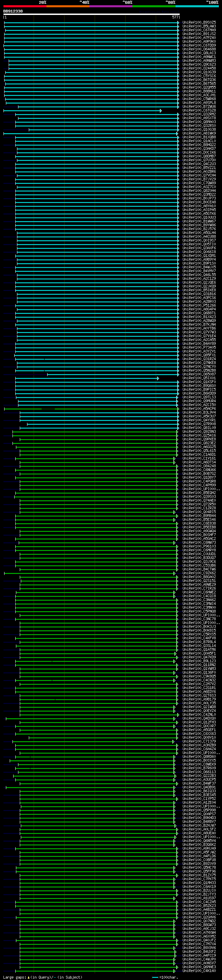Click label UniRef100_Q5L615
The height and width of the screenshot is (980, 222).
tap(199, 451)
